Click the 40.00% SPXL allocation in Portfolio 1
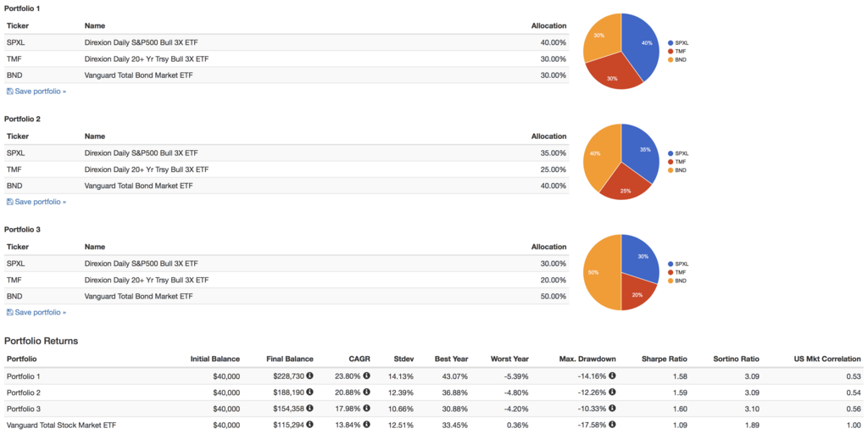 click(554, 42)
